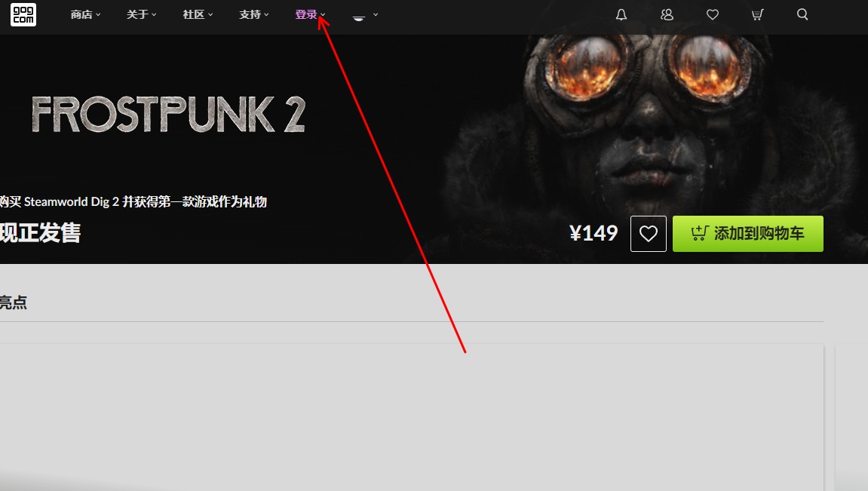The image size is (868, 491).
Task: Open the 登录 login menu
Action: click(x=310, y=15)
